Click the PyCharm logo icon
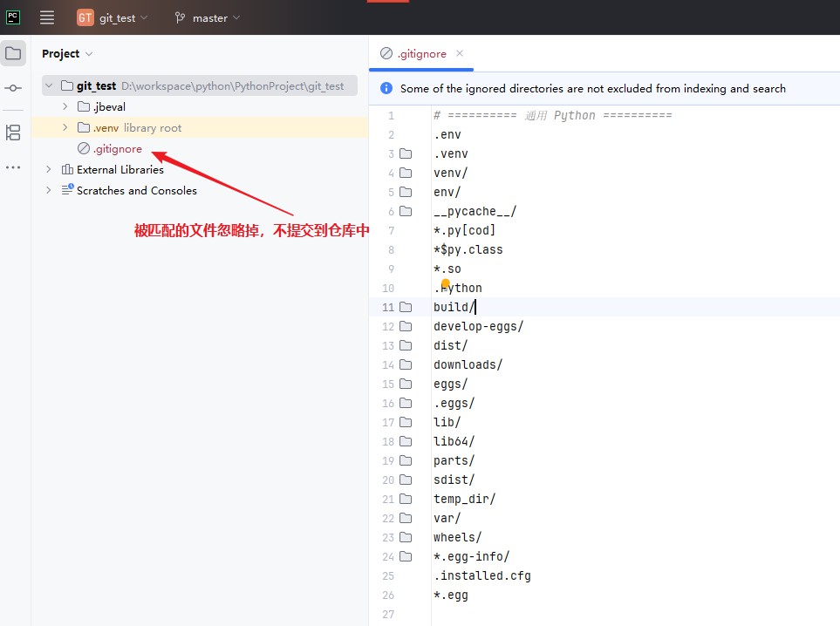Image resolution: width=840 pixels, height=626 pixels. click(13, 17)
